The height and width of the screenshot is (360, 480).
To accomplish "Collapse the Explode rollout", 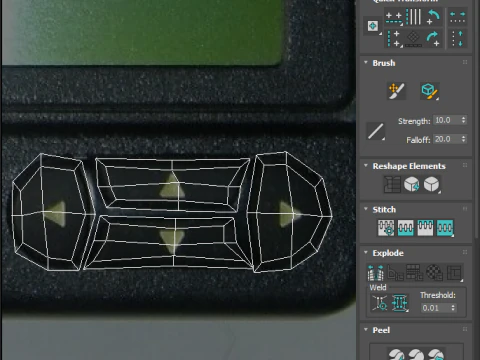I will tap(366, 253).
